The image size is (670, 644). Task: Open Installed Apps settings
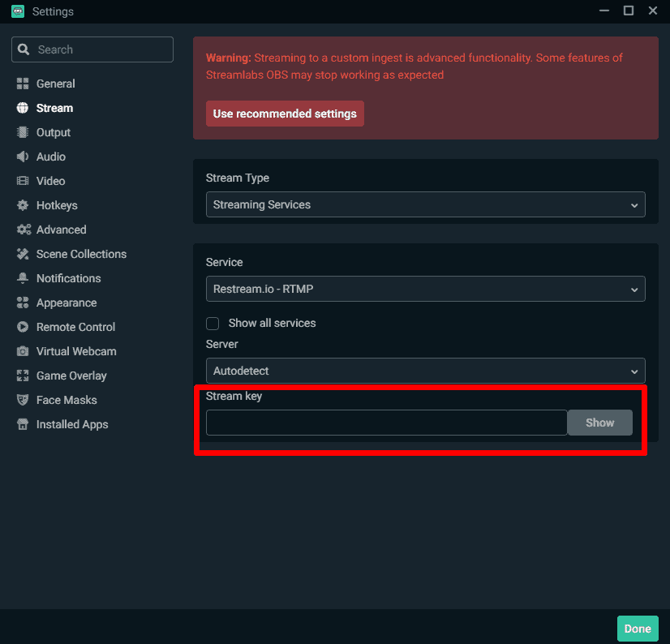(72, 425)
